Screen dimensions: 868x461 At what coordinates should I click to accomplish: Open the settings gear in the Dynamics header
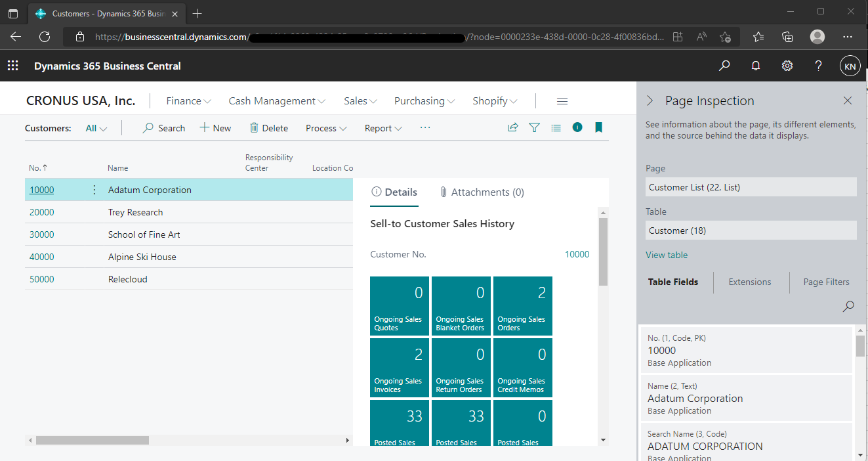[x=787, y=66]
